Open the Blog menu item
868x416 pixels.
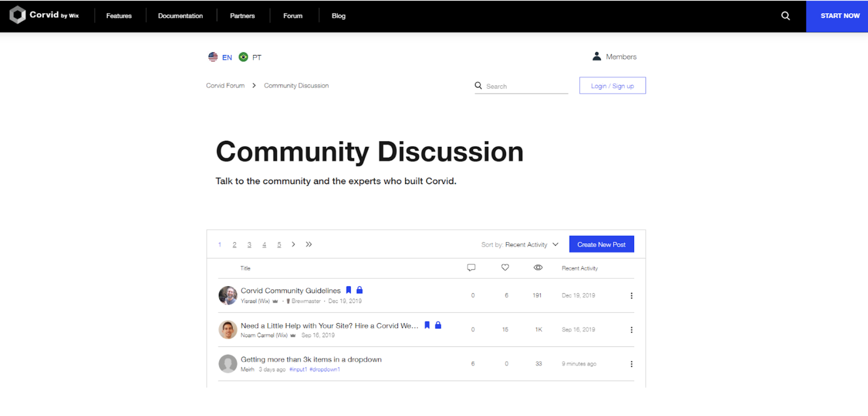(x=338, y=16)
